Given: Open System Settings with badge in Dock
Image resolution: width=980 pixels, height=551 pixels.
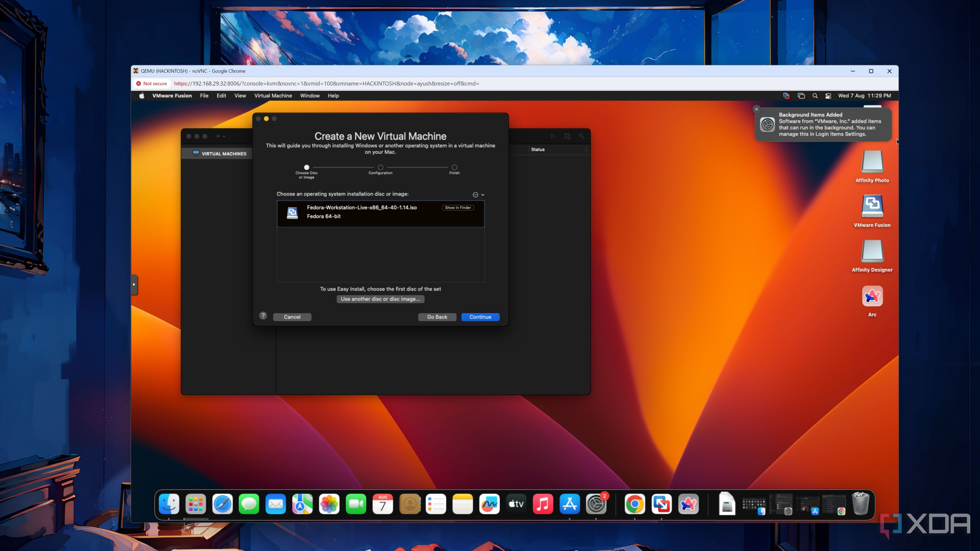Looking at the screenshot, I should point(596,504).
